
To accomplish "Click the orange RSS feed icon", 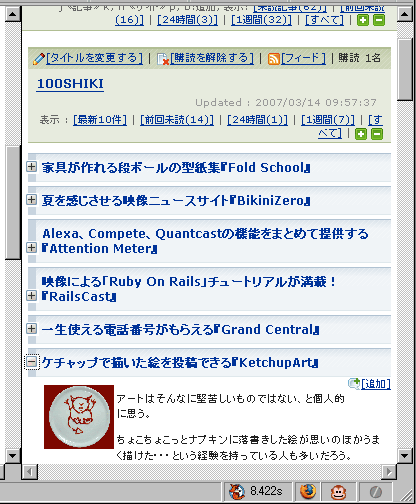I will [x=274, y=59].
